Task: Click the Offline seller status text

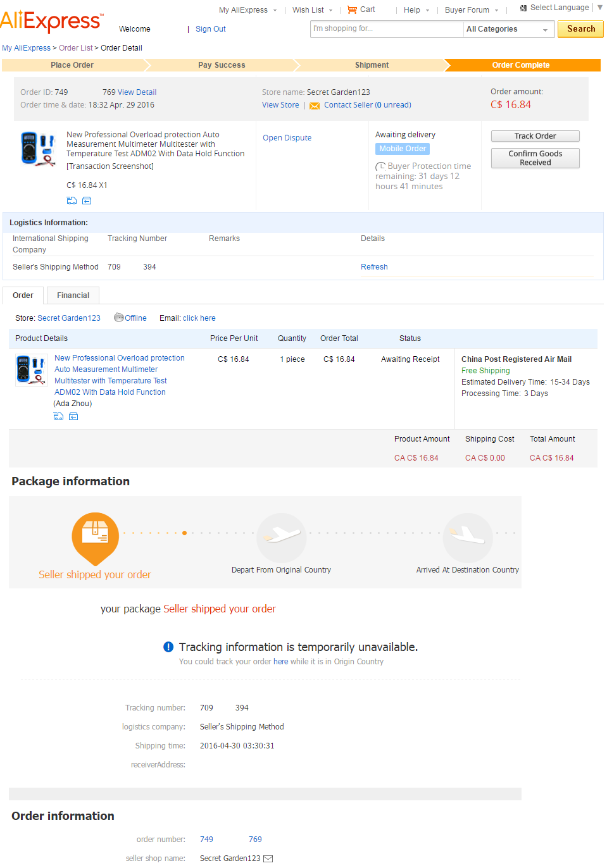Action: pyautogui.click(x=135, y=318)
